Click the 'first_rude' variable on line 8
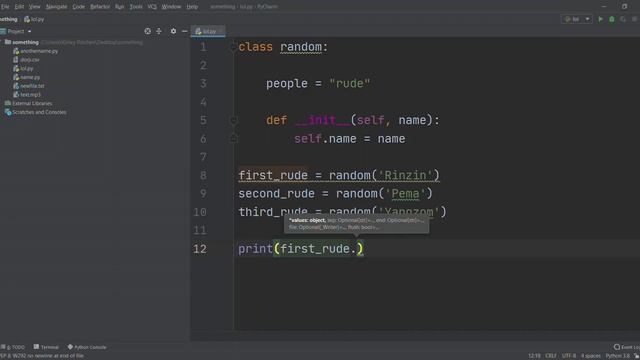This screenshot has height=360, width=640. point(273,176)
